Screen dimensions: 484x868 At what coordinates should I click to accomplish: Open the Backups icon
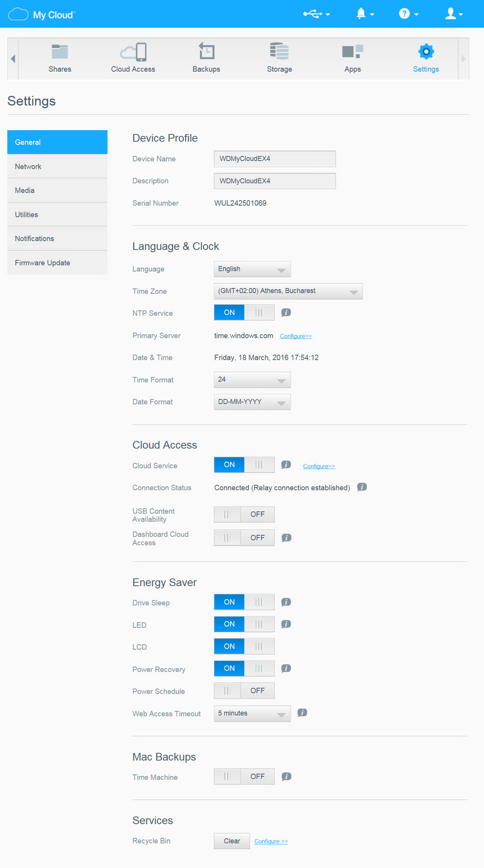pyautogui.click(x=207, y=51)
